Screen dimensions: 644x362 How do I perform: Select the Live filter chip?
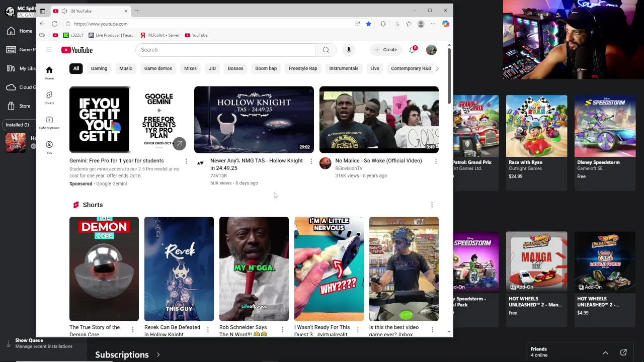(x=375, y=68)
